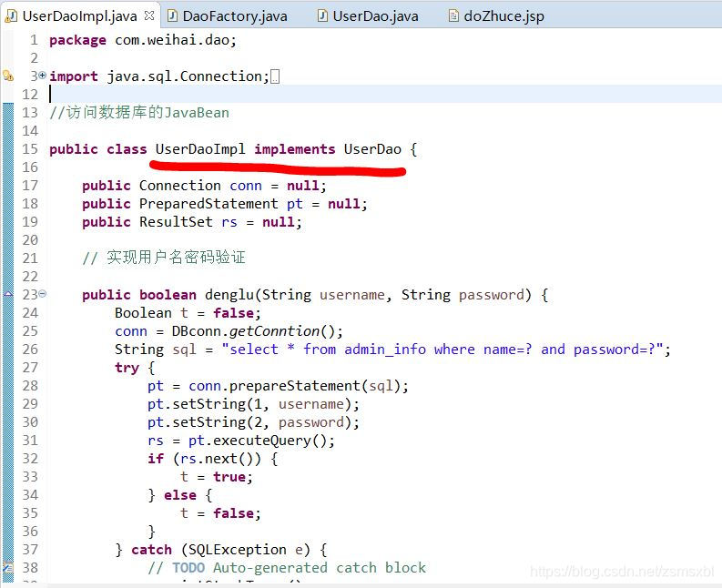Screen dimensions: 722x588
Task: Click the TODO Auto-generated comment on line 38
Action: point(287,568)
